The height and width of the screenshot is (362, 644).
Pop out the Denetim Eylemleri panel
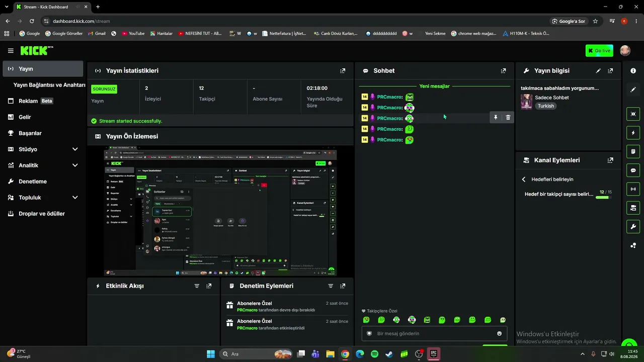(x=343, y=286)
